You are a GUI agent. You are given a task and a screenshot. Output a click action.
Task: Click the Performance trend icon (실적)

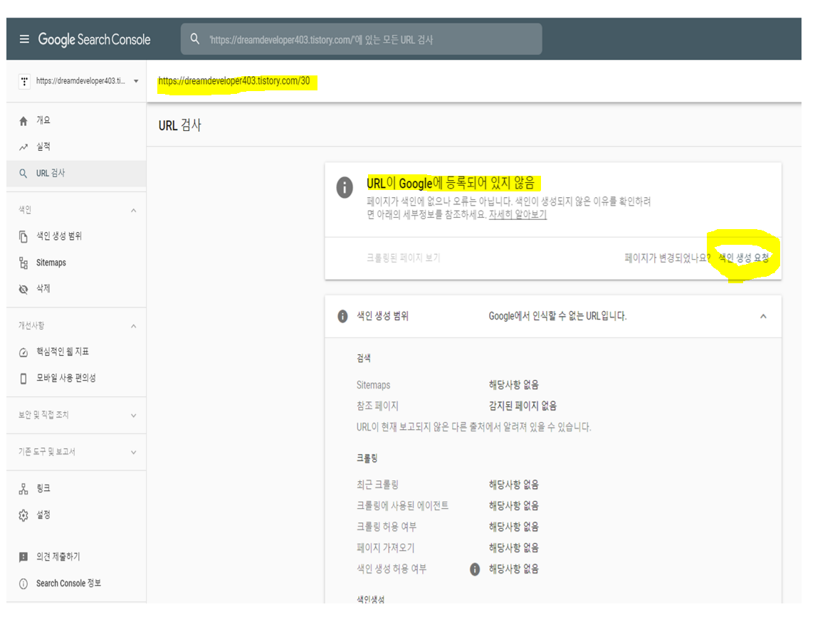pos(23,147)
